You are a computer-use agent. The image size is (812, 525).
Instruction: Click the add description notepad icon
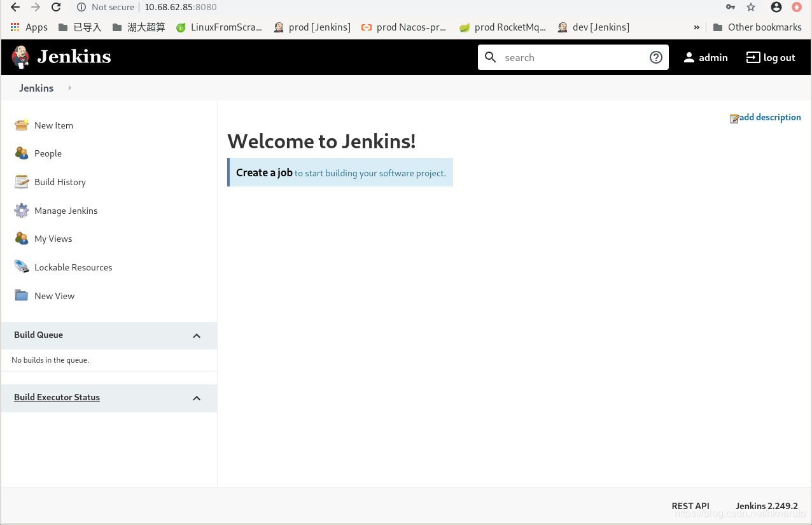(x=734, y=118)
